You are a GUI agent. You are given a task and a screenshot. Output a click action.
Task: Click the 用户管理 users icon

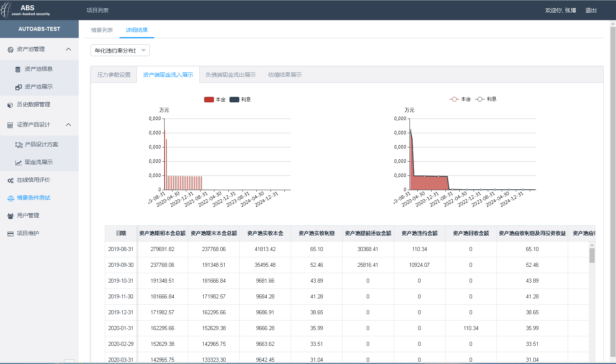[x=10, y=216]
